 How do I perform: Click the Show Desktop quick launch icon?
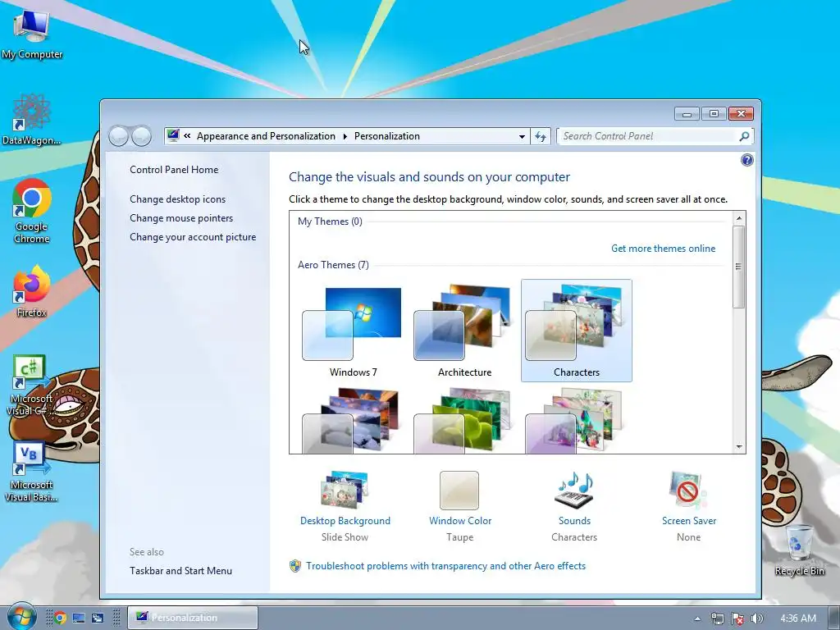point(79,618)
